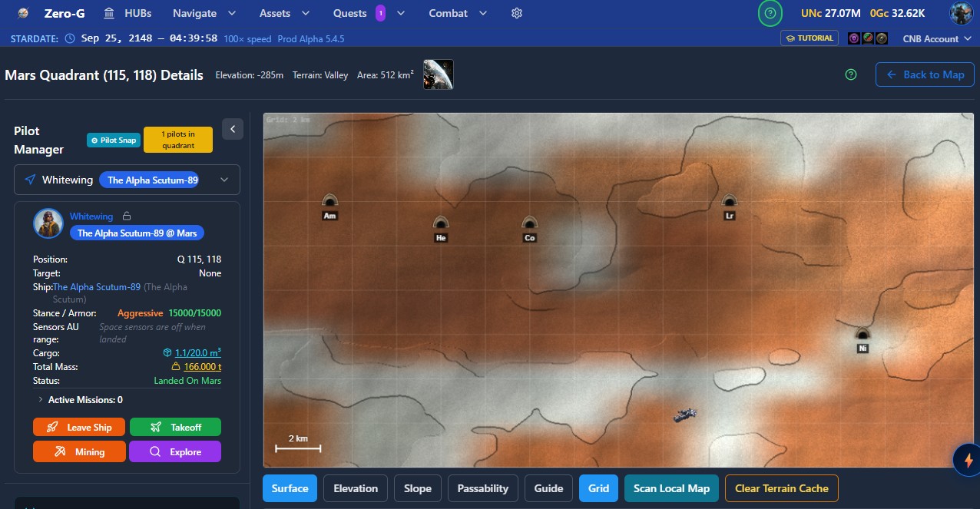Click the clock icon next to stardate
The height and width of the screenshot is (509, 980).
pos(70,38)
